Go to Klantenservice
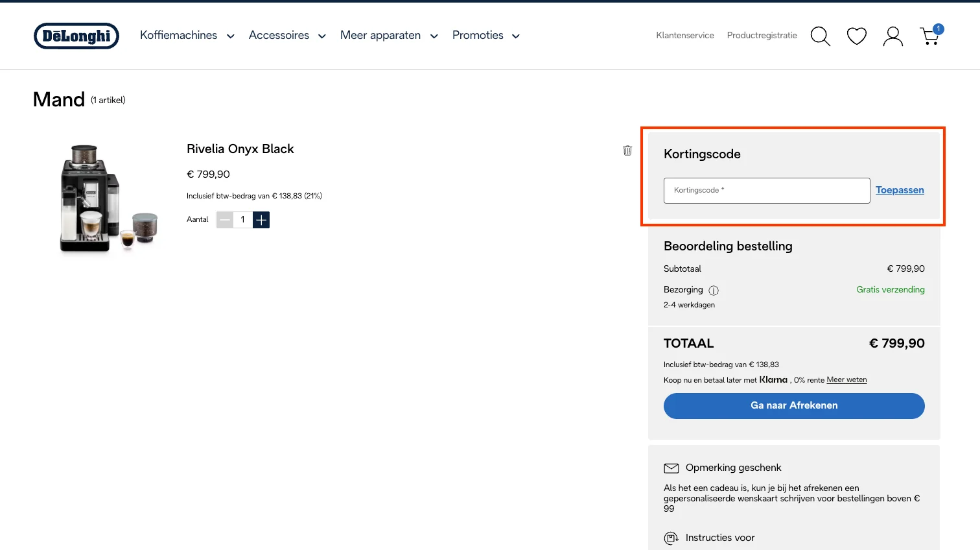Screen dimensions: 980x550 [x=685, y=35]
